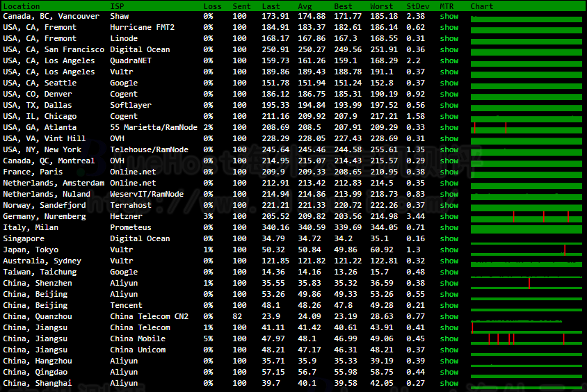This screenshot has width=587, height=392.
Task: Open show link for Amsterdam Online.net row
Action: point(449,183)
